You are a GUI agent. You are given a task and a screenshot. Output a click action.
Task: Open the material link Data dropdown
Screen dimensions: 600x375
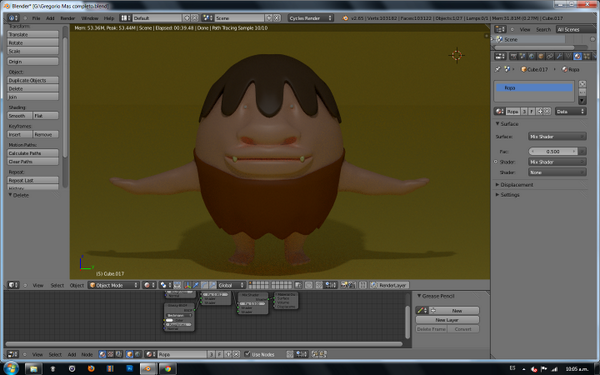pyautogui.click(x=571, y=111)
